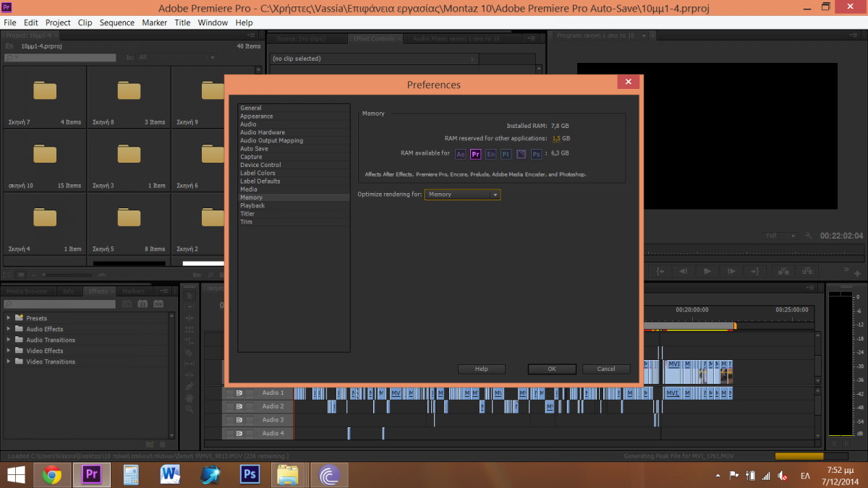Click the Prelude icon in Memory
868x488 pixels.
(x=506, y=154)
